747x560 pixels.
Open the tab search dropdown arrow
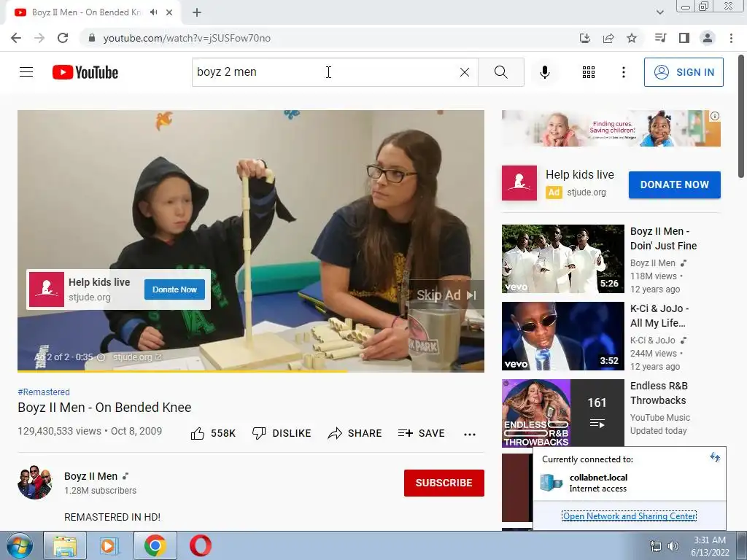point(659,12)
